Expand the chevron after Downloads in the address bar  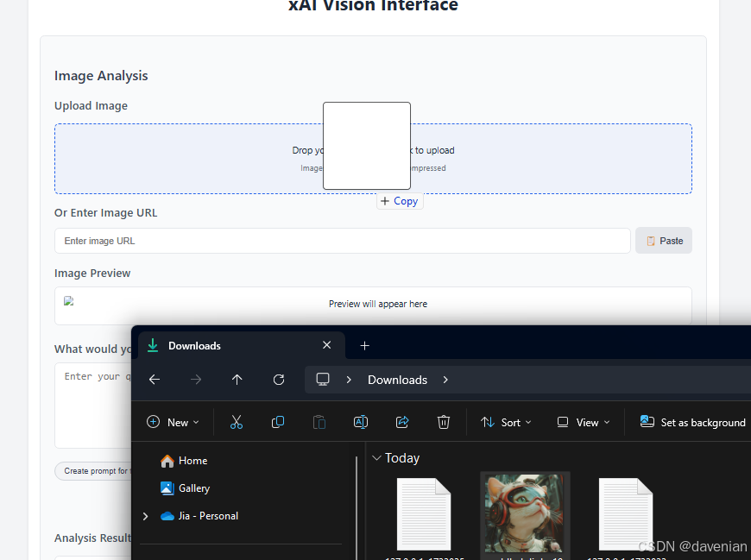coord(445,380)
